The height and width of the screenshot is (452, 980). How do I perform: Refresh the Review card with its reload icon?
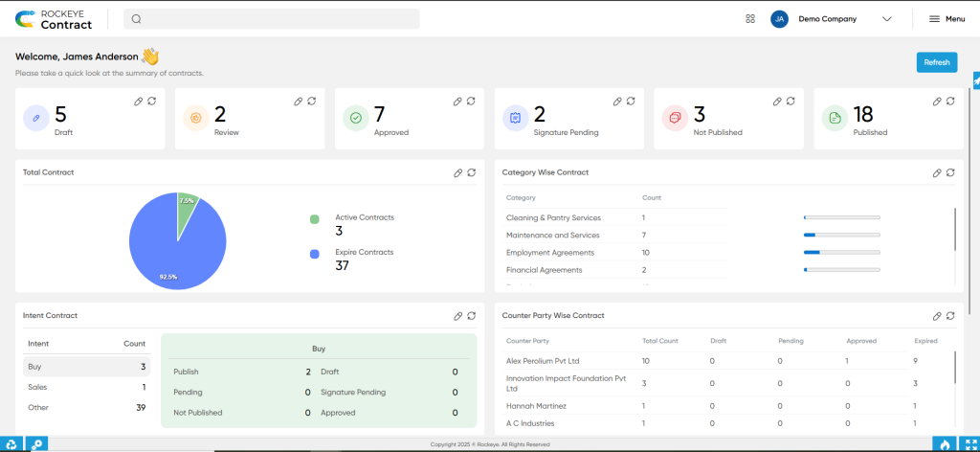coord(312,102)
